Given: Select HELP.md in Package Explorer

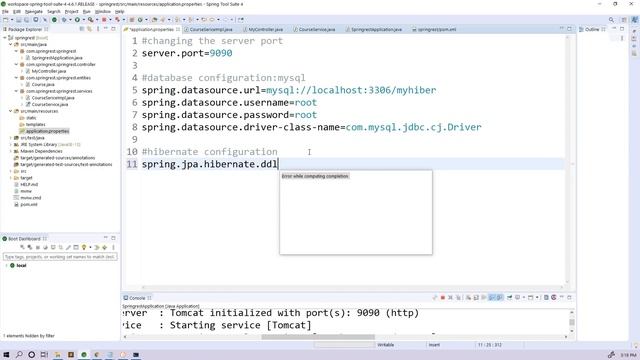Looking at the screenshot, I should click(x=29, y=184).
